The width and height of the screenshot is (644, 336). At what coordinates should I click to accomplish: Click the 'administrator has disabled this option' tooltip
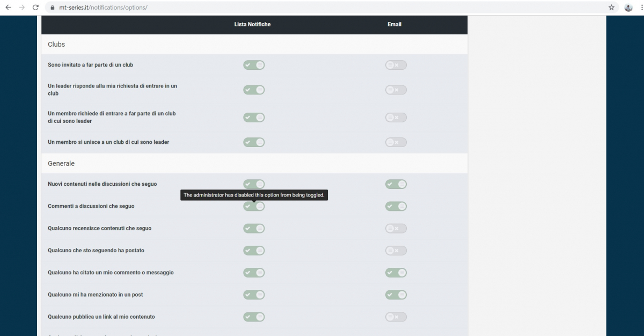pyautogui.click(x=254, y=195)
